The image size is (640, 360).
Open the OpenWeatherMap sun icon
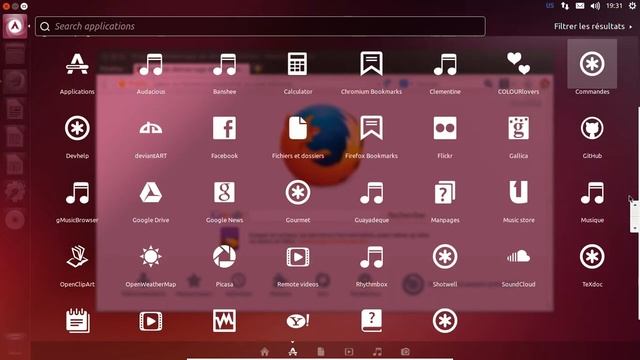coord(151,256)
